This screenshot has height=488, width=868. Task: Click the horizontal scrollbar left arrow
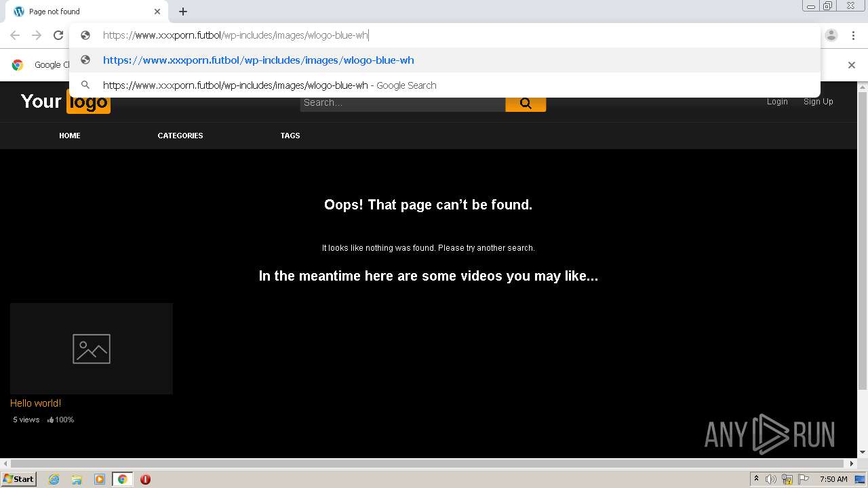5,464
